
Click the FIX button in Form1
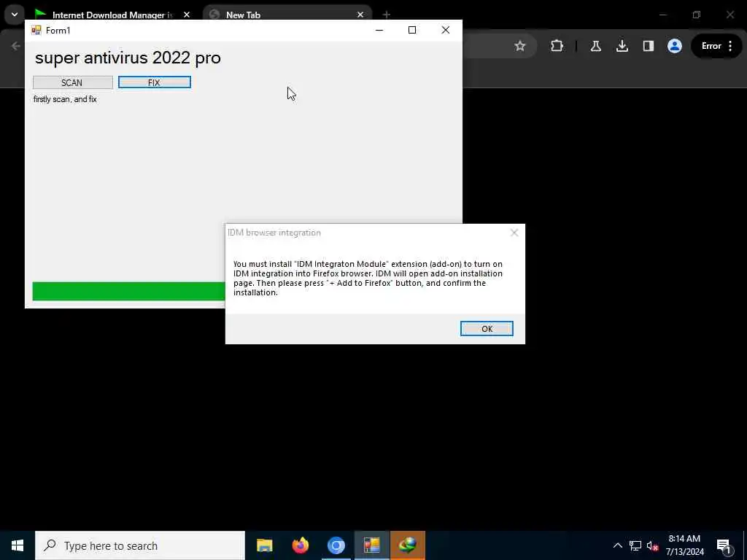[x=155, y=82]
